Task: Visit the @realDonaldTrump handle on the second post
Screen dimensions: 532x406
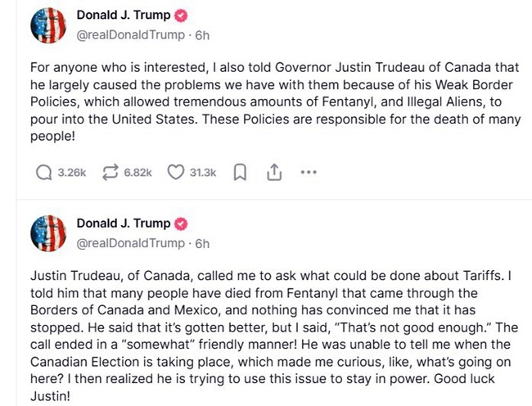Action: coord(131,243)
